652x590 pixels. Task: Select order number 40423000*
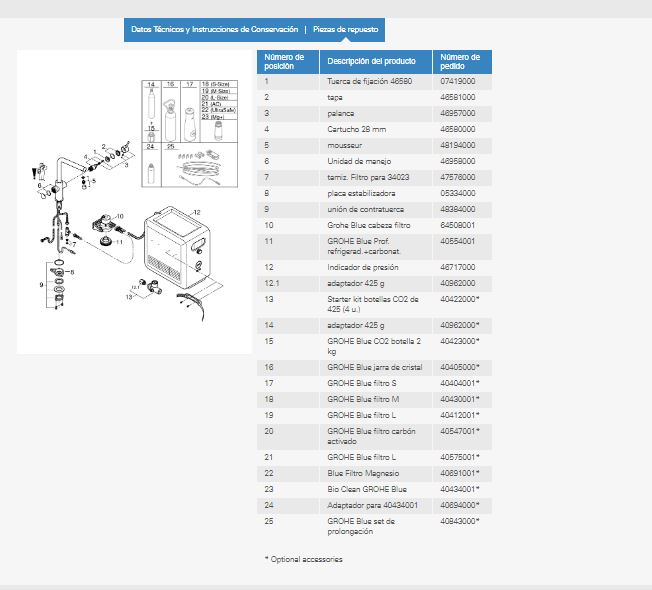[x=459, y=341]
